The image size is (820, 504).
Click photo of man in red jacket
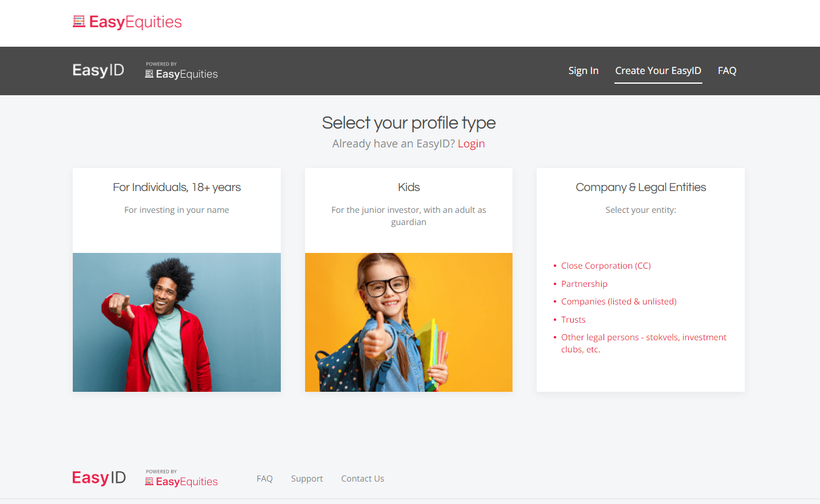pyautogui.click(x=176, y=322)
